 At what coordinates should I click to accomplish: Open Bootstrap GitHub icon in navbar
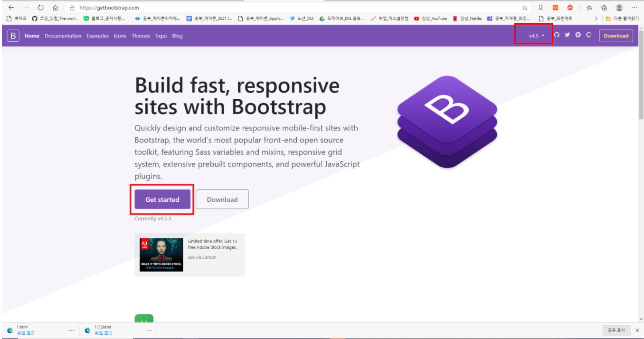(557, 35)
